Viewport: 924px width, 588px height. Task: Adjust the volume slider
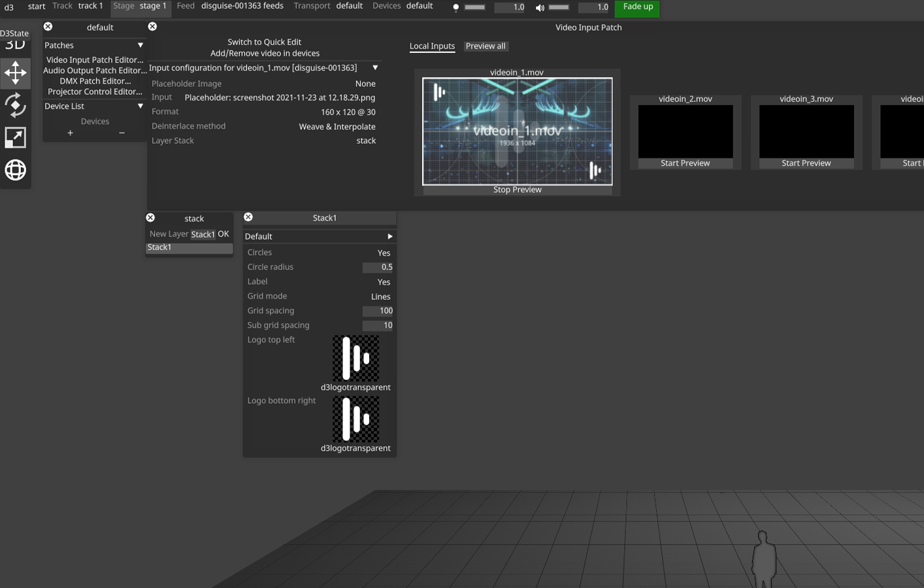558,7
